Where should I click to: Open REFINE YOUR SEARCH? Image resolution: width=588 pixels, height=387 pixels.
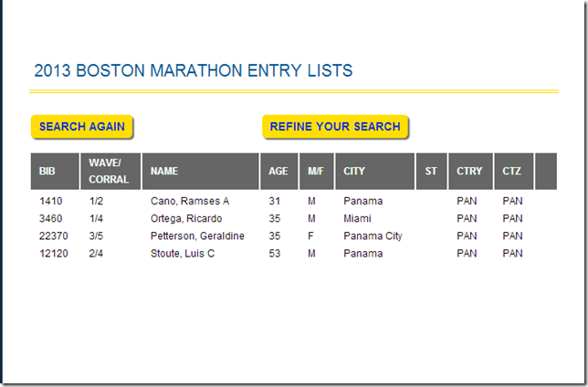335,127
